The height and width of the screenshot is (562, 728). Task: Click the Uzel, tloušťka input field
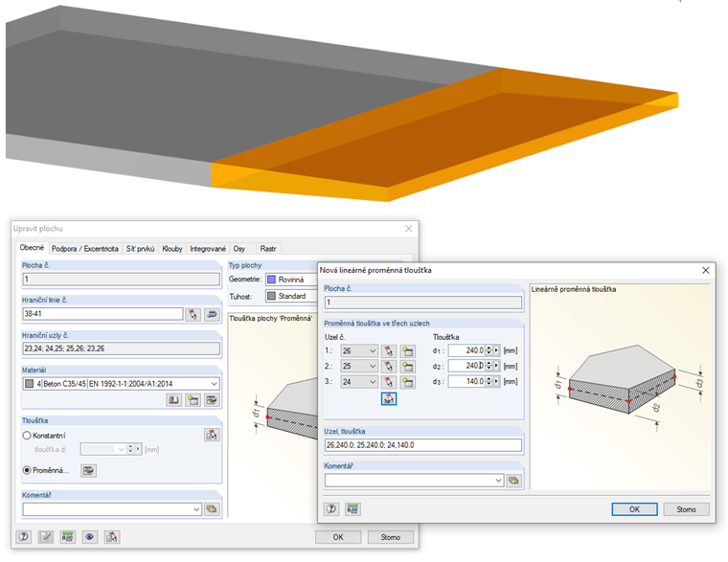click(423, 445)
